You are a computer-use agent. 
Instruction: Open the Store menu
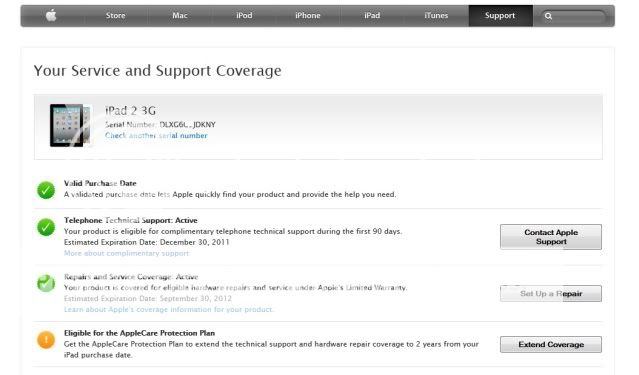116,15
